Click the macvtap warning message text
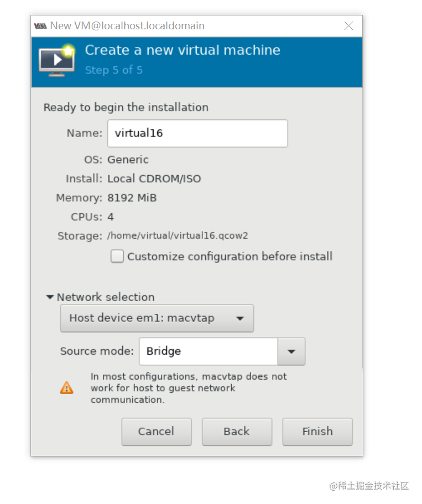Image resolution: width=422 pixels, height=504 pixels. click(189, 388)
